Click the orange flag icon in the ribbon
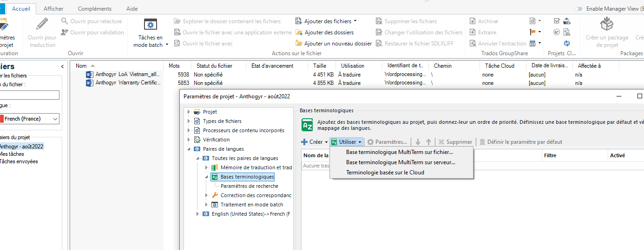Screen dimensions: 644x250 (x=532, y=32)
